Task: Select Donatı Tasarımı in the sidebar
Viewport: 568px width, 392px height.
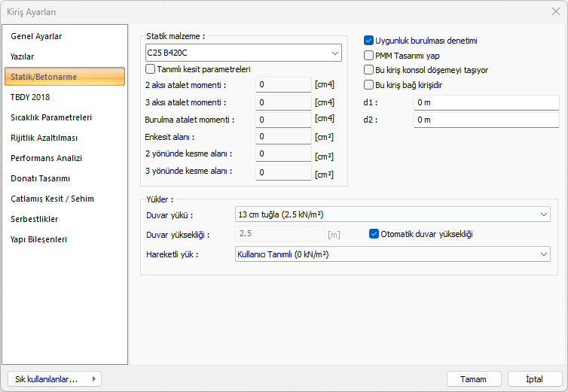Action: (41, 178)
